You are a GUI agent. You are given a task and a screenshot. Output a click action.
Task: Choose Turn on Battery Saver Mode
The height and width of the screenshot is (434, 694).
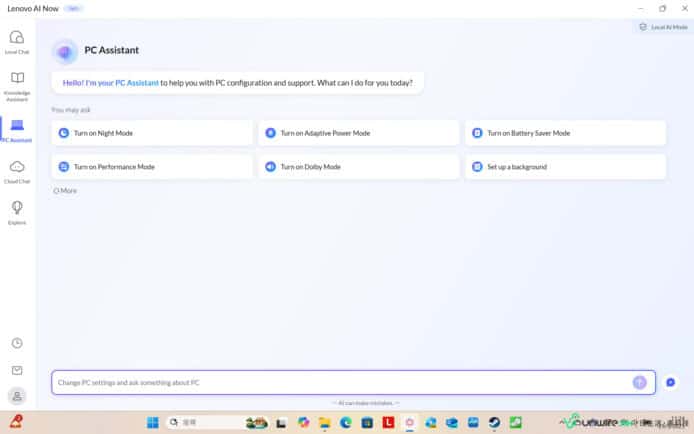[565, 133]
